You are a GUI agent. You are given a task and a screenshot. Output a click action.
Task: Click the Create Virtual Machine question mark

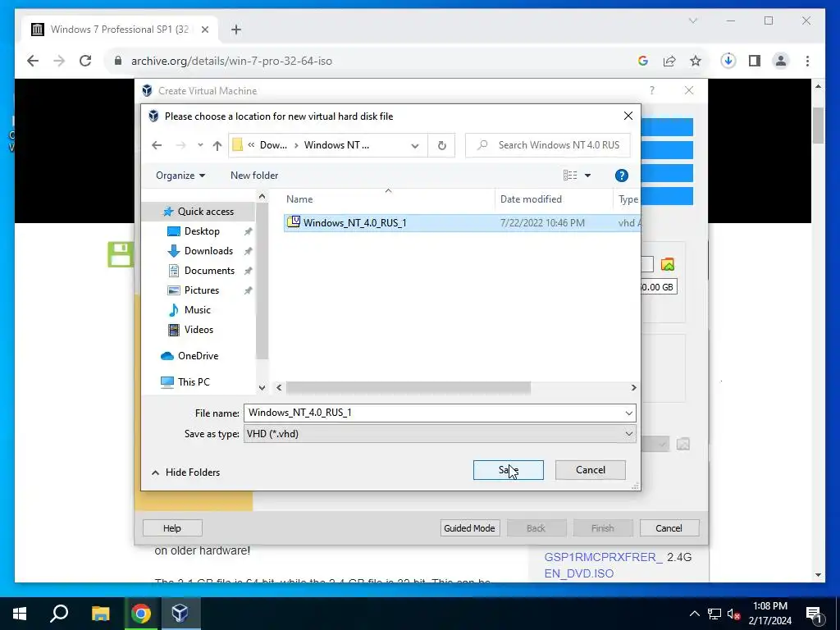click(652, 90)
